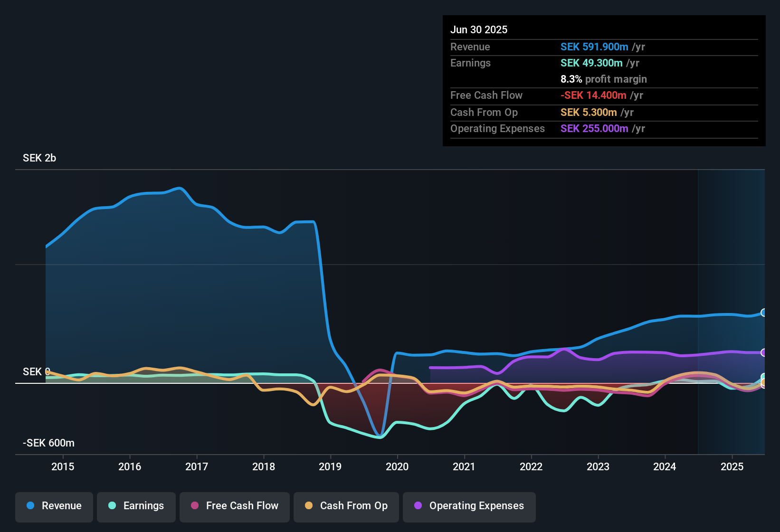
Task: Toggle the Earnings series visibility
Action: (x=136, y=506)
